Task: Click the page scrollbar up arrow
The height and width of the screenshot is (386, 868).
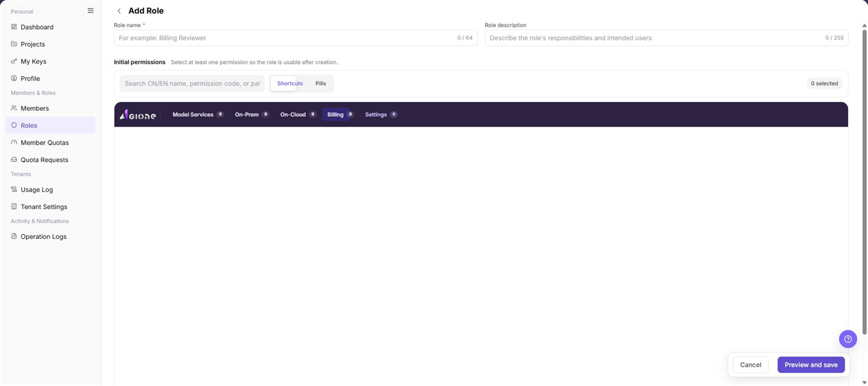Action: tap(865, 25)
